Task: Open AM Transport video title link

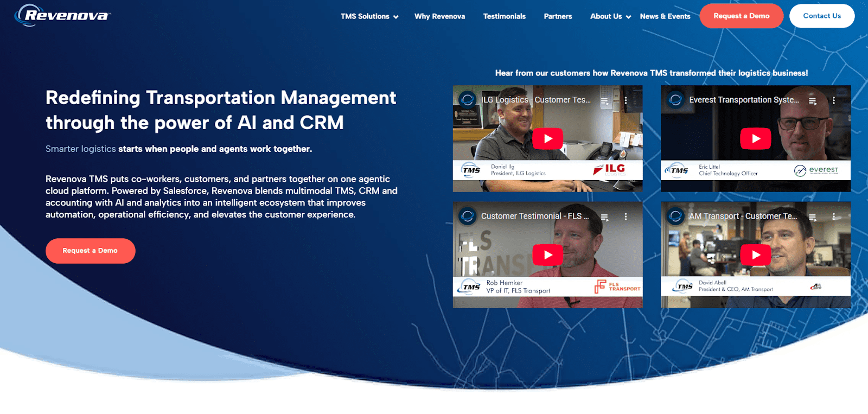Action: [x=743, y=216]
